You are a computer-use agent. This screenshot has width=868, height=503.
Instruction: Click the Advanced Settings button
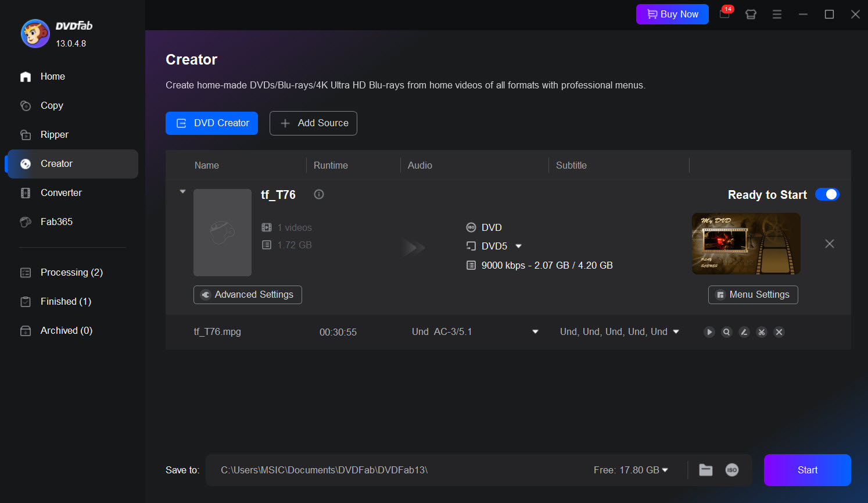coord(248,295)
